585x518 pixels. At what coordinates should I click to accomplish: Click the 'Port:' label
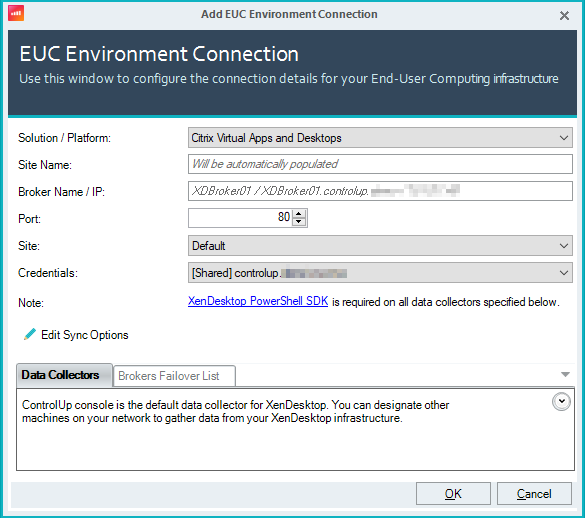29,219
